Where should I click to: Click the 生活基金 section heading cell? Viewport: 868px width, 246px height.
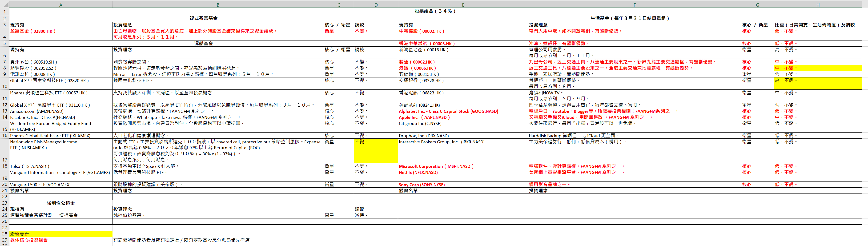coord(630,18)
